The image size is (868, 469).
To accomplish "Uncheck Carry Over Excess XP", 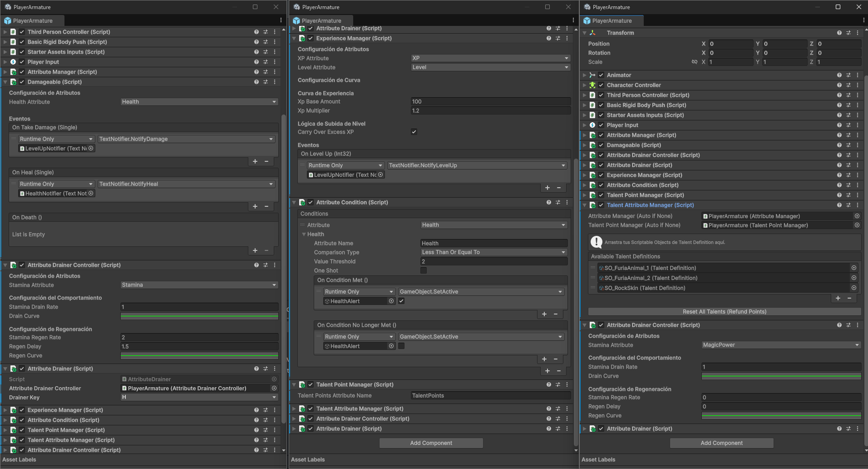I will [x=414, y=132].
